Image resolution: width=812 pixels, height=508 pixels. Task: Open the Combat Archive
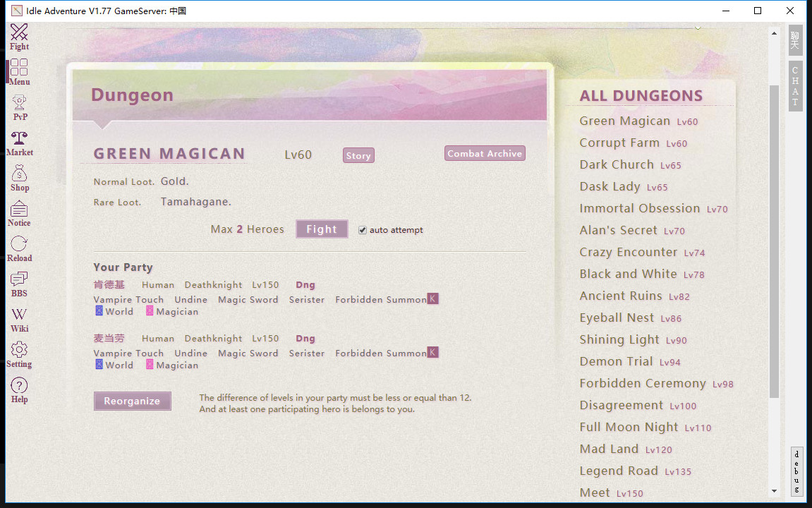click(x=485, y=153)
